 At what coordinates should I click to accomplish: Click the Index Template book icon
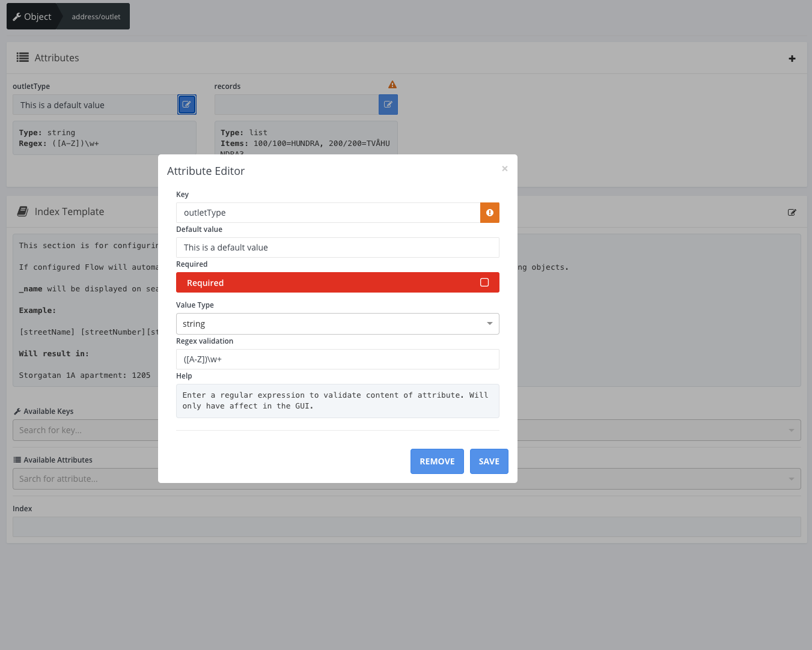point(23,211)
